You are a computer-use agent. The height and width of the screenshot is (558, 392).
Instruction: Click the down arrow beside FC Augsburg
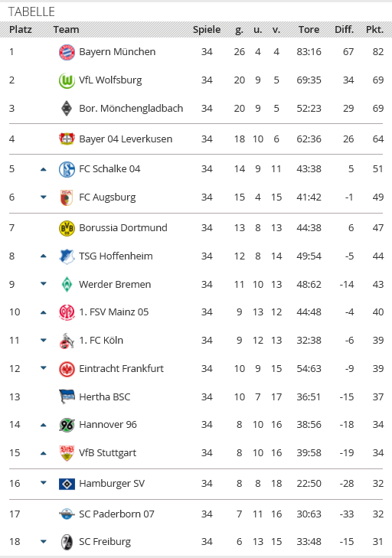point(44,197)
